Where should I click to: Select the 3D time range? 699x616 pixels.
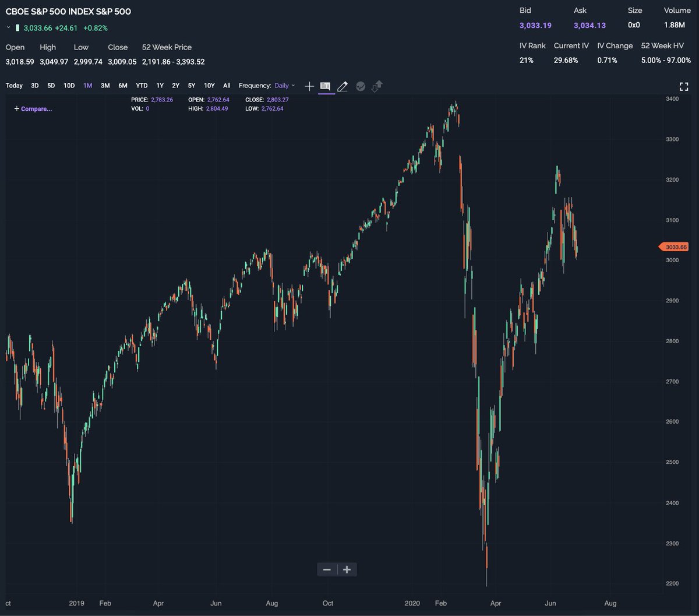tap(35, 86)
